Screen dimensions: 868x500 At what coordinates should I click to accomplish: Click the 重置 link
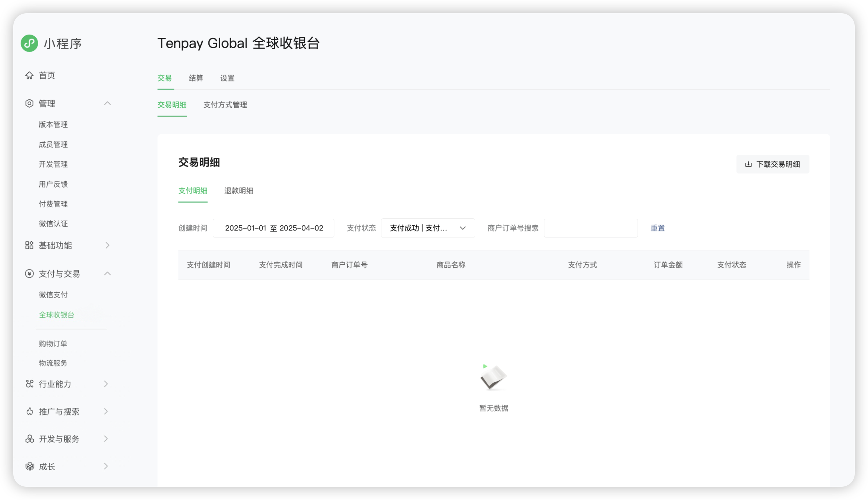[x=657, y=228]
